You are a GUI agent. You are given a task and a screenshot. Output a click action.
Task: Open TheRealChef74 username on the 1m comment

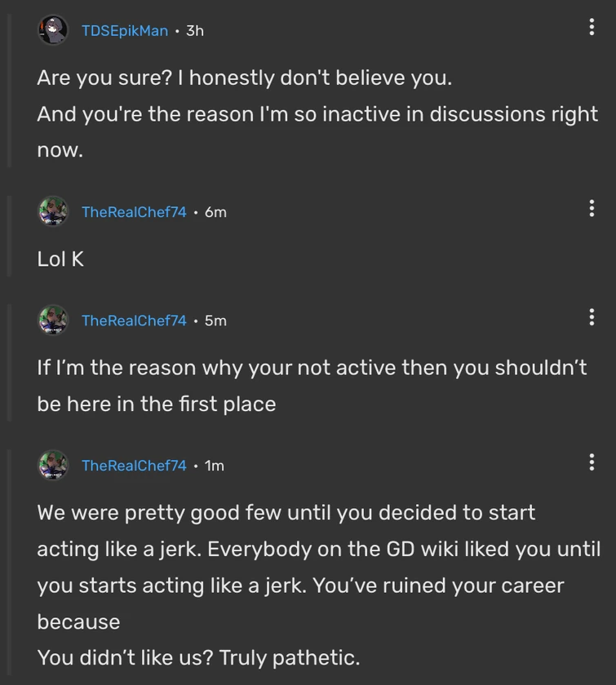(134, 466)
